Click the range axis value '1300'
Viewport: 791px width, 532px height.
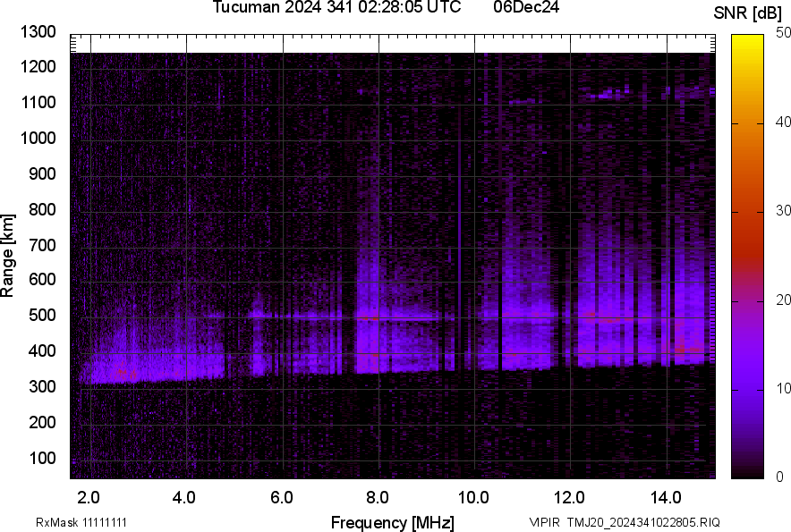(x=38, y=32)
